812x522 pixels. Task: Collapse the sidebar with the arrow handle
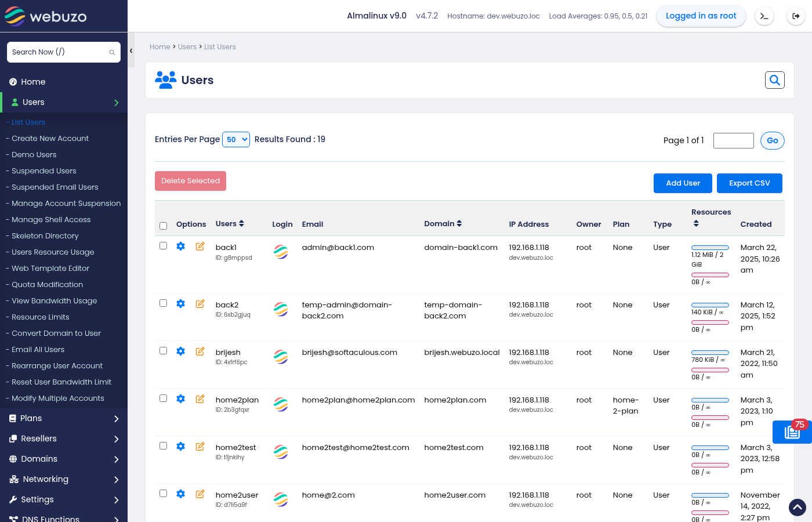tap(131, 51)
